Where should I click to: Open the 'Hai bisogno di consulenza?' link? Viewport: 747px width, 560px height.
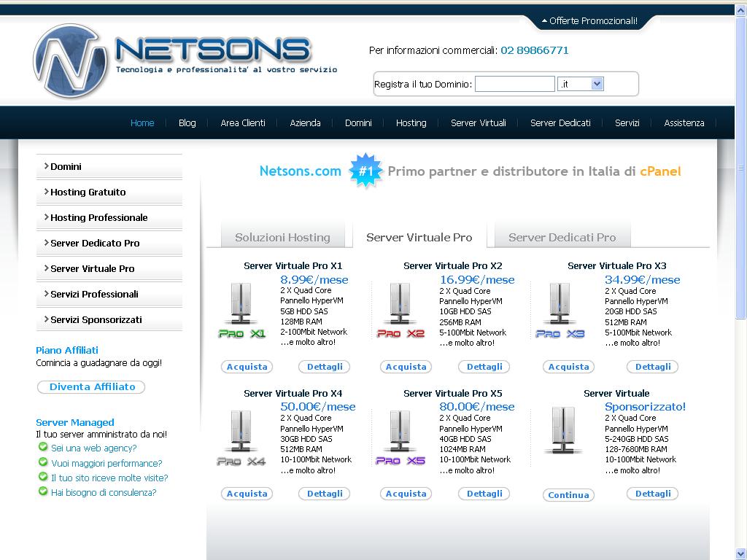[104, 493]
